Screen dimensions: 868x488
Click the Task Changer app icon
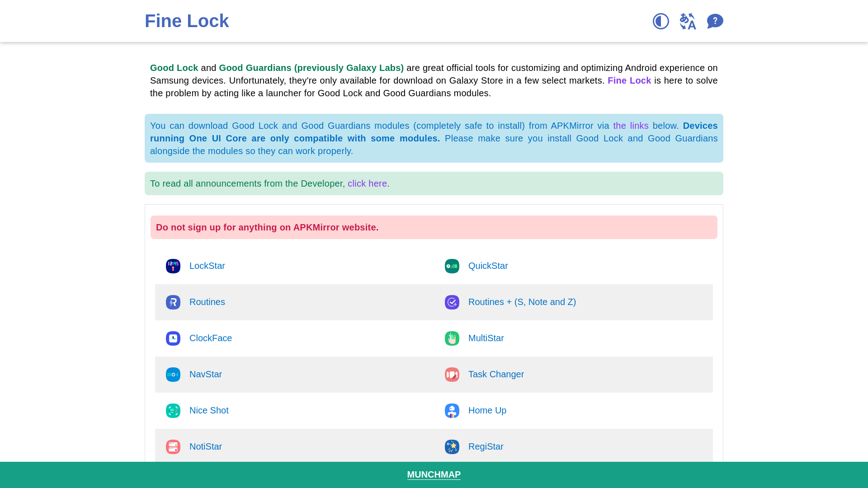click(452, 375)
